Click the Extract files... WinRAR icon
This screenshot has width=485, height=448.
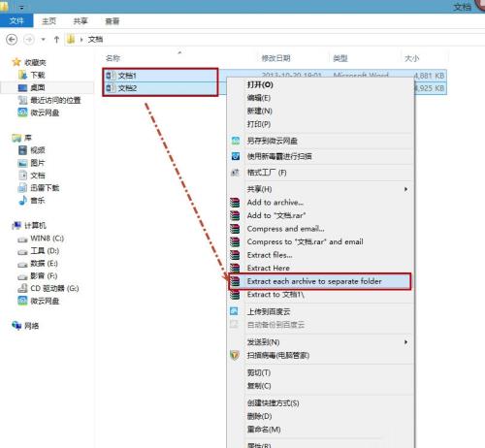[x=235, y=255]
